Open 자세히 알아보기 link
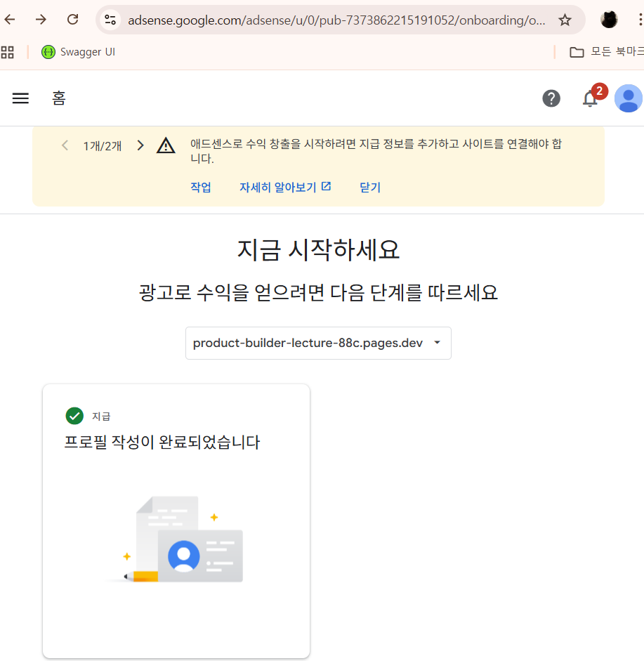Viewport: 644px width, 661px height. point(285,187)
